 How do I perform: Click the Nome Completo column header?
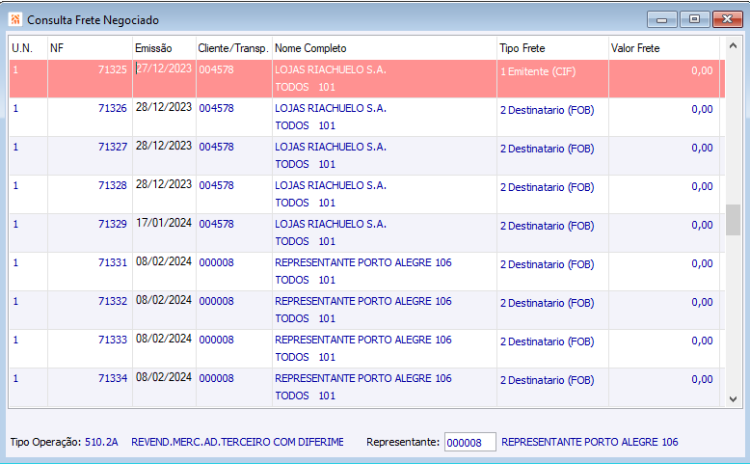(x=385, y=48)
